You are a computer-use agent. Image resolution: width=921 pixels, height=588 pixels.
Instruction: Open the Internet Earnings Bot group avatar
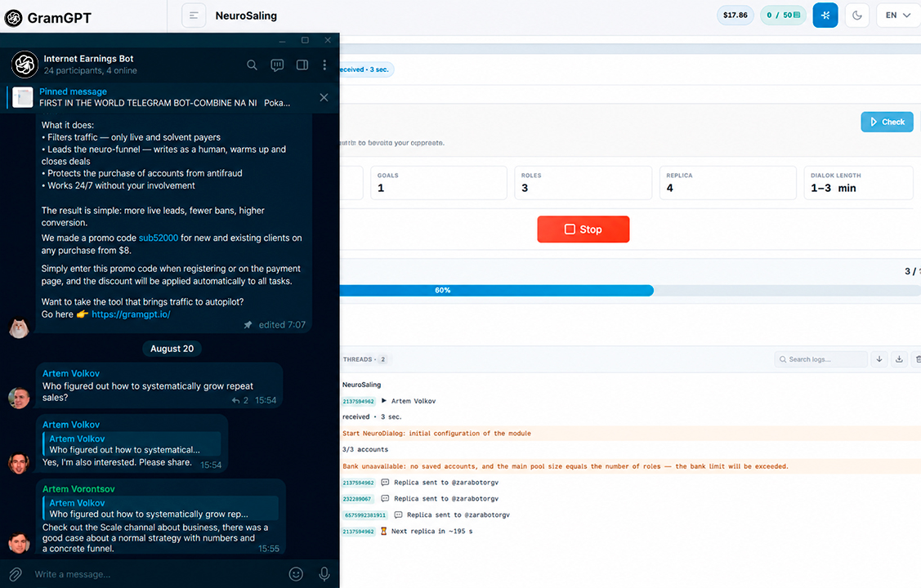click(x=25, y=65)
